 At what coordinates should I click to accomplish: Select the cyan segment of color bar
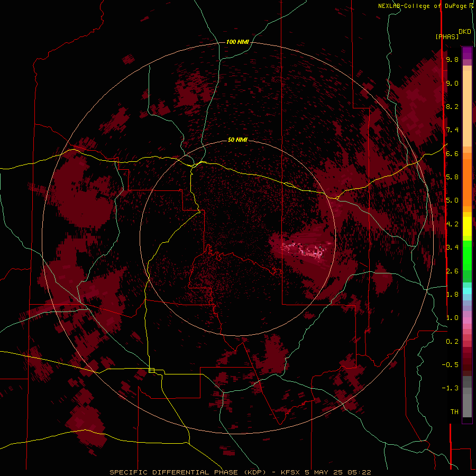pos(467,291)
